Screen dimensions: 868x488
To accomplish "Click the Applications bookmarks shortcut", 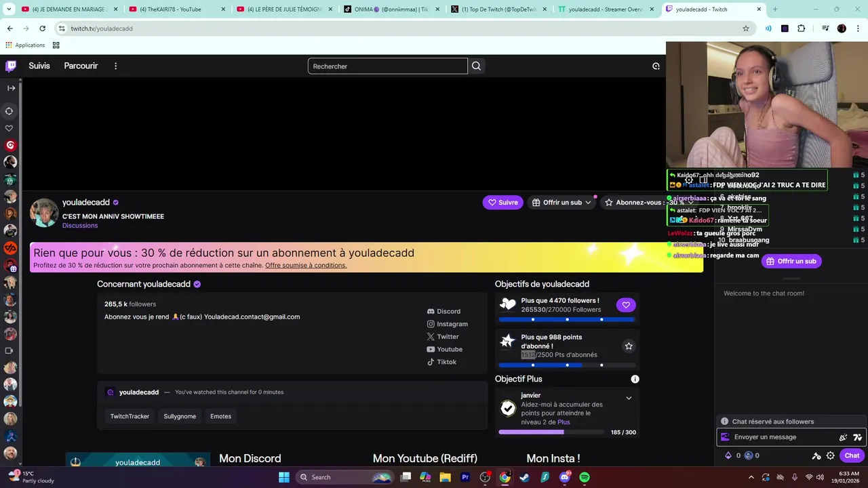I will pos(25,45).
